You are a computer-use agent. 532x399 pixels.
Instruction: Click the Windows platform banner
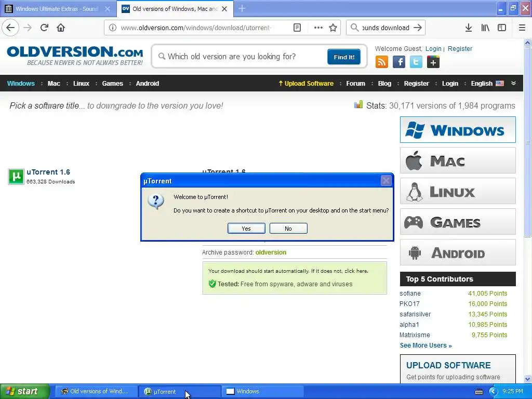458,129
